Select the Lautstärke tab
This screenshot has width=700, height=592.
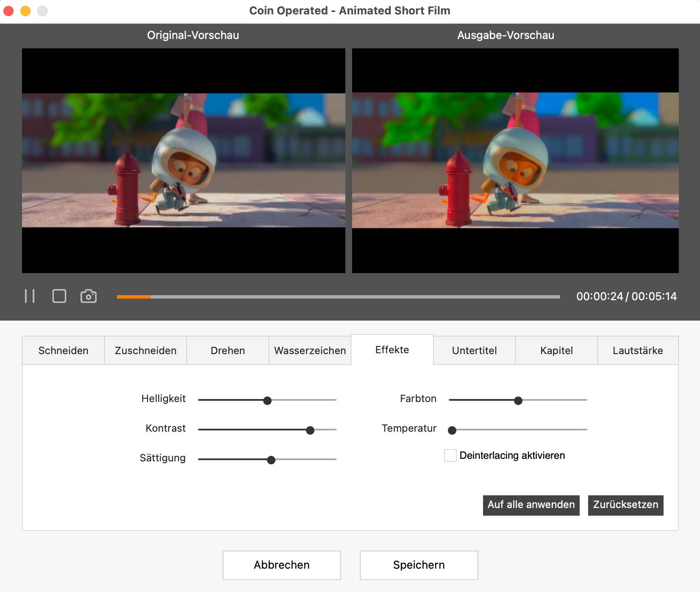pos(638,350)
